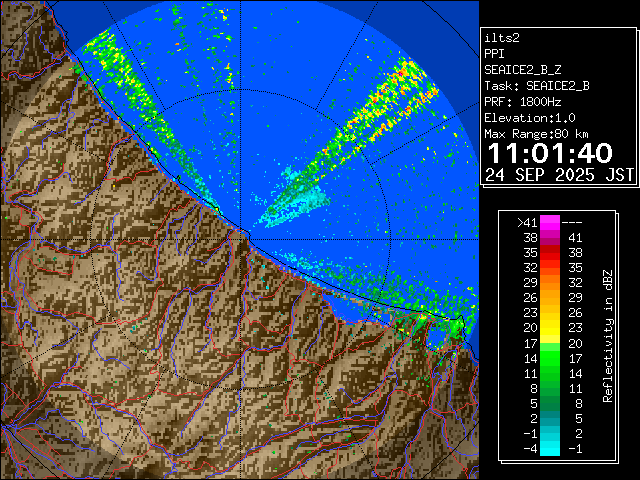Screen dimensions: 640x480
Task: Click the Reflectivity in dBZ axis title
Action: pos(606,335)
